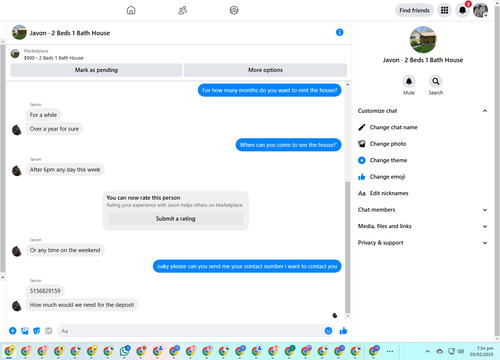This screenshot has height=360, width=500.
Task: Open the Friends icon in top navigation
Action: pos(182,10)
